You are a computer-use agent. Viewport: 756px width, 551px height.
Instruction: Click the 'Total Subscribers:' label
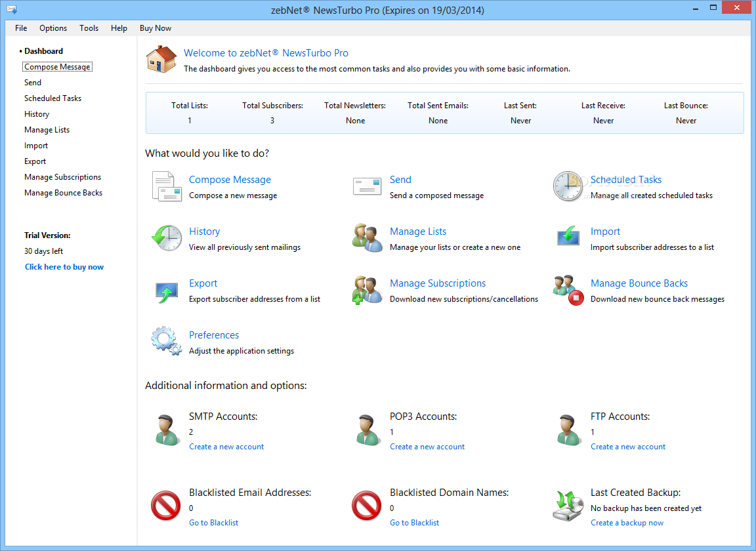[272, 106]
